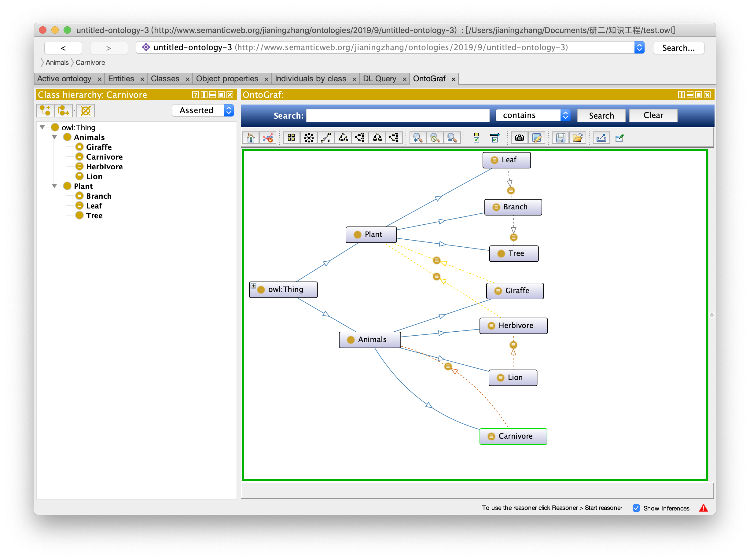Switch to the DL Query tab
Image resolution: width=750 pixels, height=560 pixels.
(x=379, y=79)
